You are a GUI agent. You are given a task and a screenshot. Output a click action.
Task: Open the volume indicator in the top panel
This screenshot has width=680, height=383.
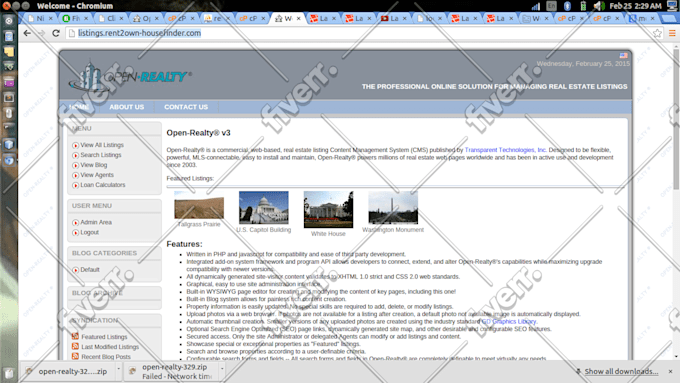point(599,6)
